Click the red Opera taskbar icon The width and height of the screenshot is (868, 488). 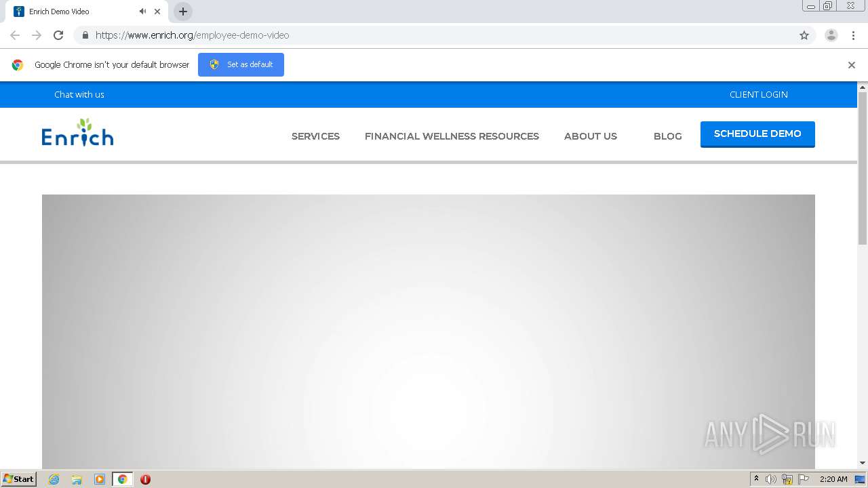[145, 479]
